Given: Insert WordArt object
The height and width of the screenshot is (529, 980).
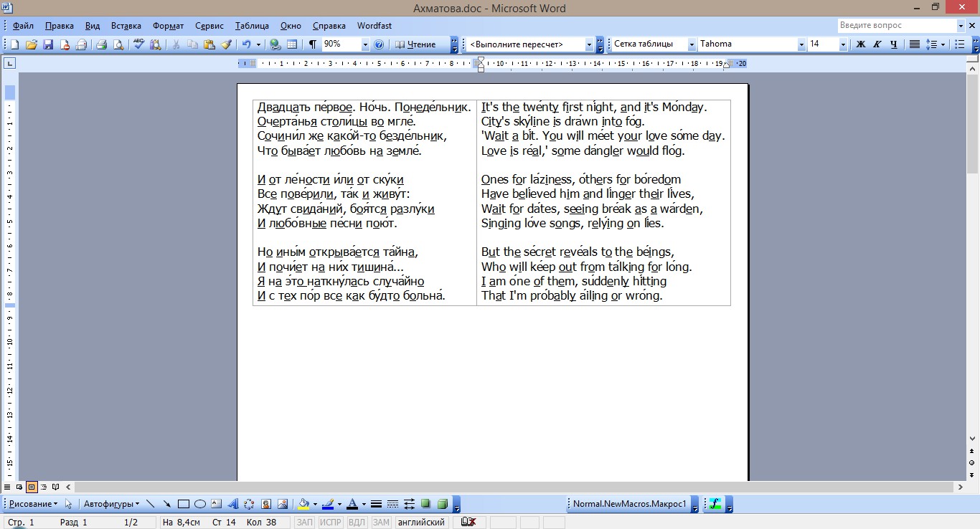Looking at the screenshot, I should pyautogui.click(x=233, y=504).
